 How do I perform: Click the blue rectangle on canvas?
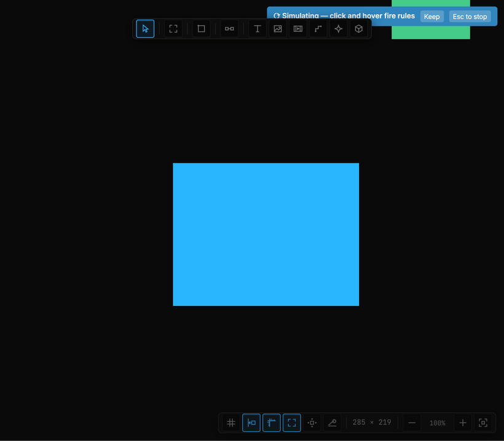pos(266,235)
